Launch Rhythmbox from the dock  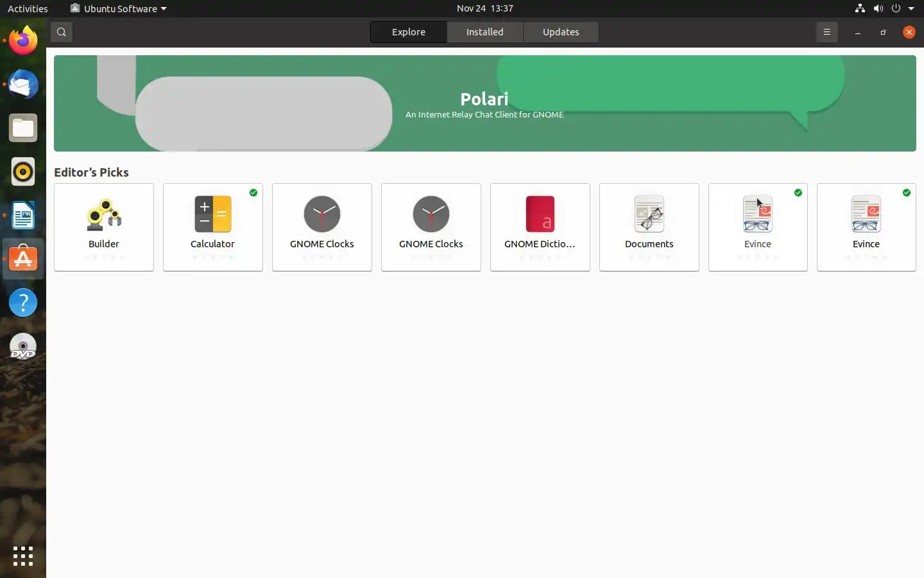click(23, 171)
